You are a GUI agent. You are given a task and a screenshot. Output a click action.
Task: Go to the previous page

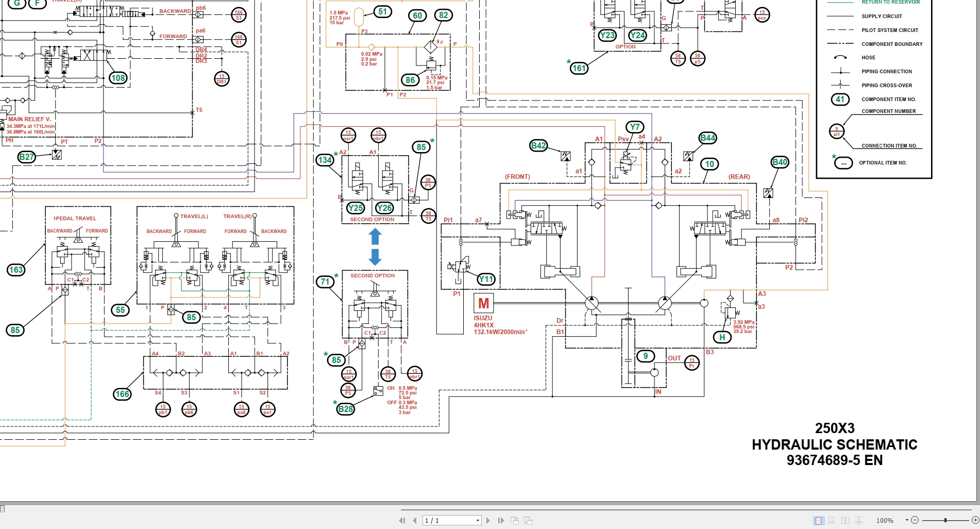click(x=415, y=520)
